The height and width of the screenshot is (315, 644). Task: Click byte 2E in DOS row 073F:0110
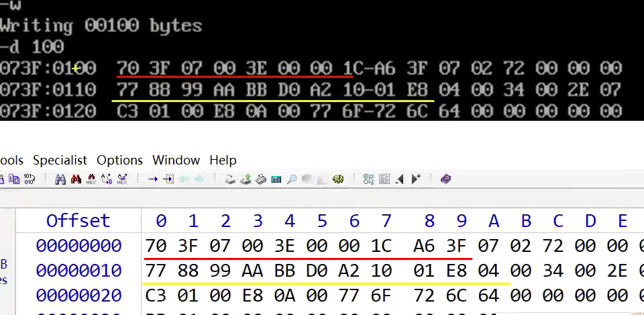coord(578,89)
